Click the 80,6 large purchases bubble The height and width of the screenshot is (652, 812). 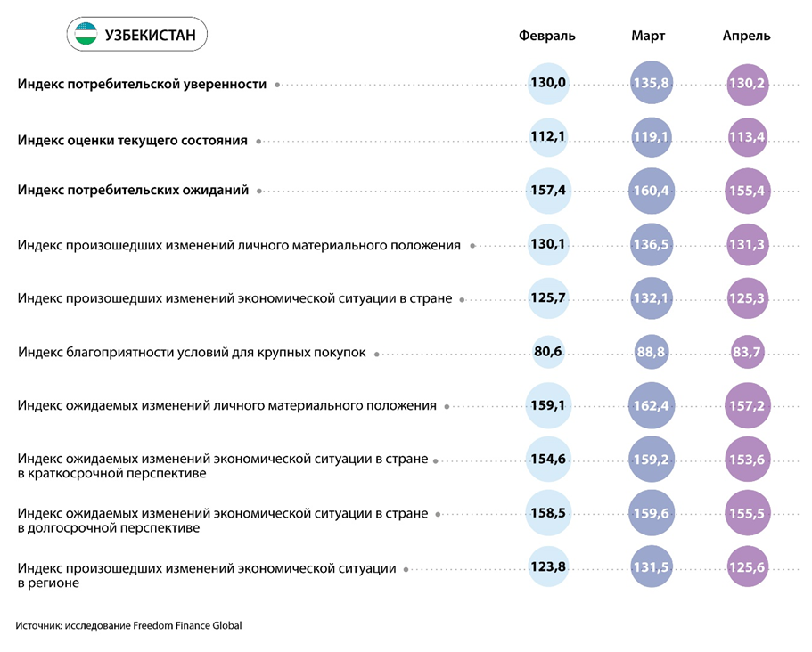548,352
